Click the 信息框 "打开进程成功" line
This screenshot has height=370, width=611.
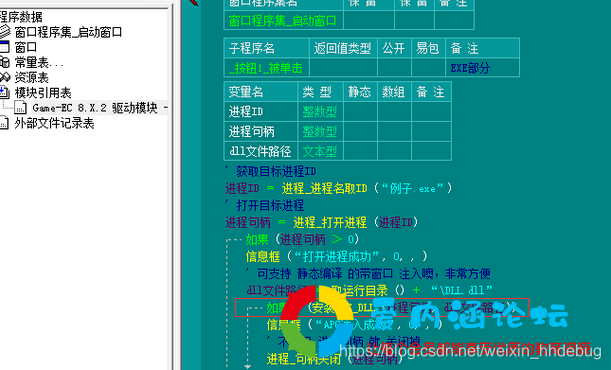tap(336, 256)
